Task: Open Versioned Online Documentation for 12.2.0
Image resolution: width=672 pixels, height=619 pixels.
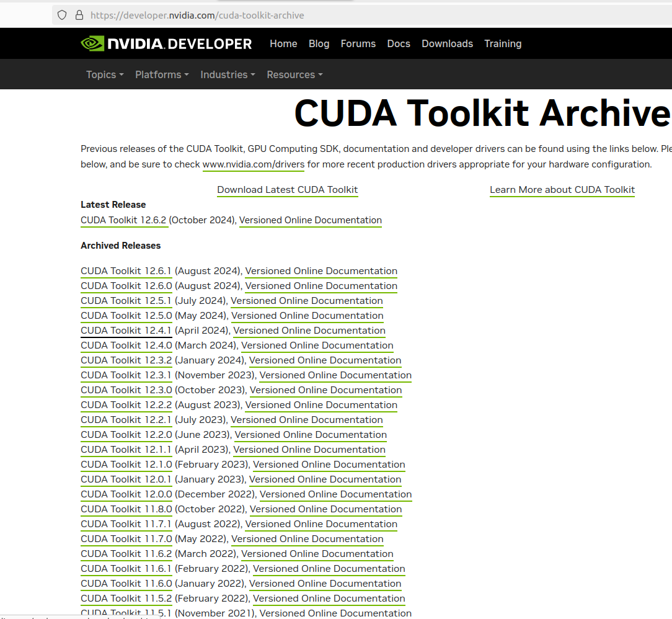Action: (x=311, y=435)
